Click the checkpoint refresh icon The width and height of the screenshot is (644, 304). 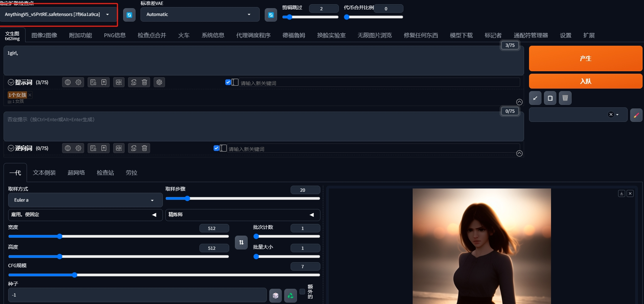point(129,15)
